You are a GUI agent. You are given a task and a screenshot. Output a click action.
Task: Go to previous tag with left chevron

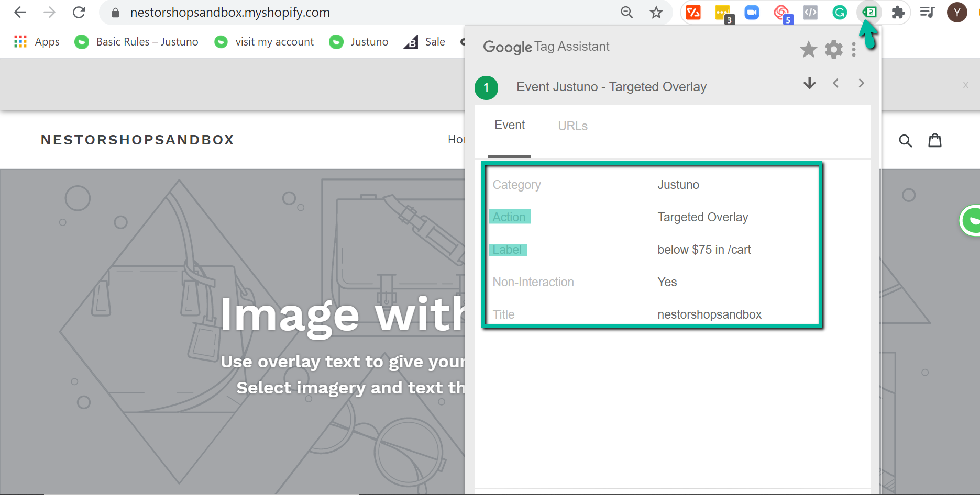836,84
